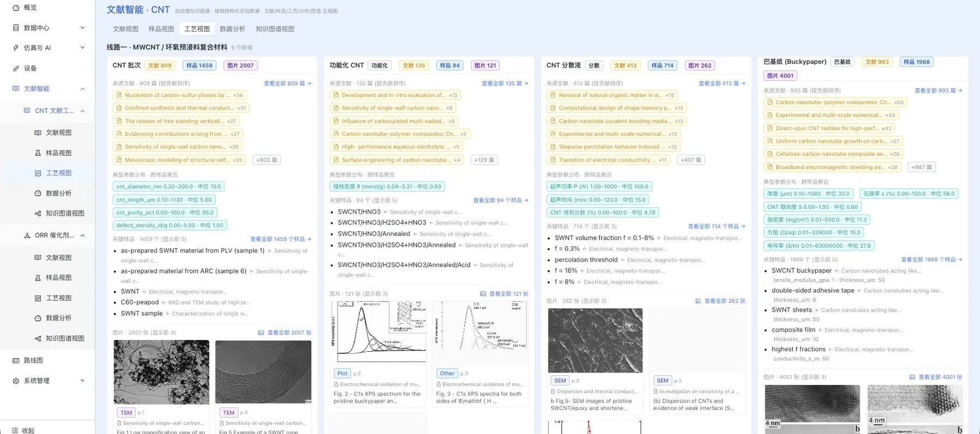The height and width of the screenshot is (434, 980).
Task: Open the TEM p.1 image thumbnail
Action: point(161,372)
